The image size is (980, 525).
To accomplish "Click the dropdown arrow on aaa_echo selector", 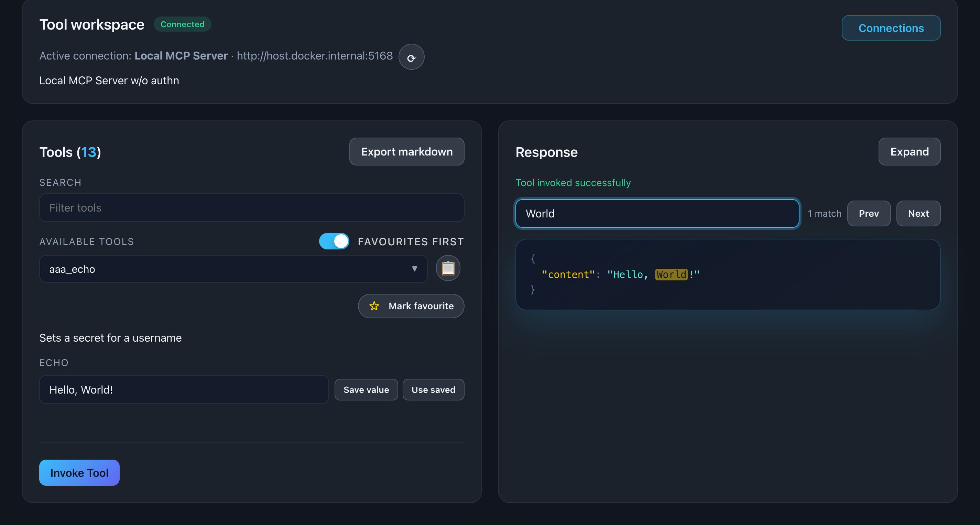I will point(414,269).
